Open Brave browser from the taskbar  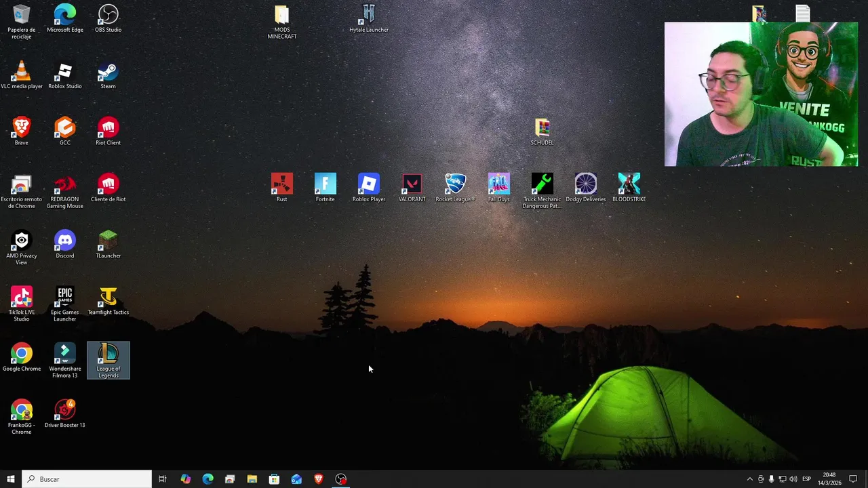click(x=319, y=479)
